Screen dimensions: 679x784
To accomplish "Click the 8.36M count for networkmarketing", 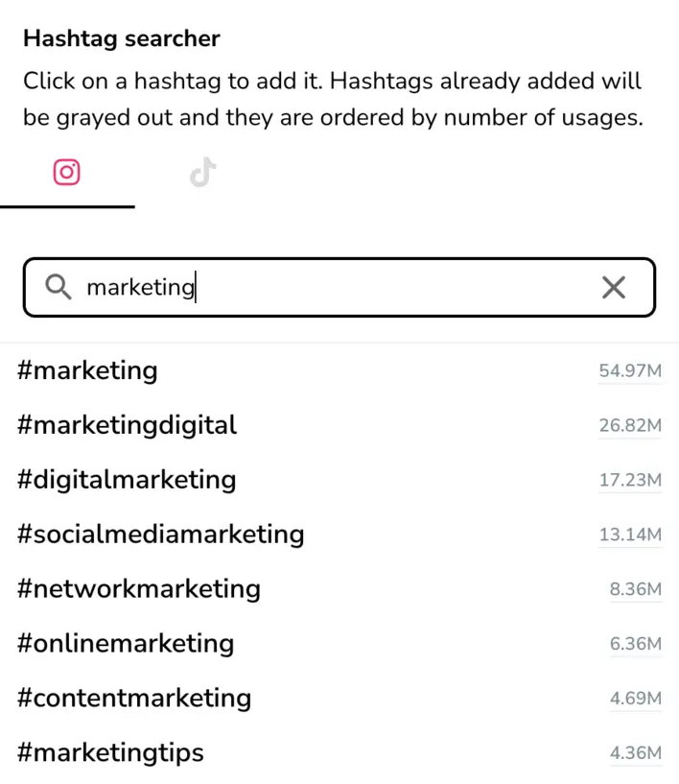I will pyautogui.click(x=636, y=590).
